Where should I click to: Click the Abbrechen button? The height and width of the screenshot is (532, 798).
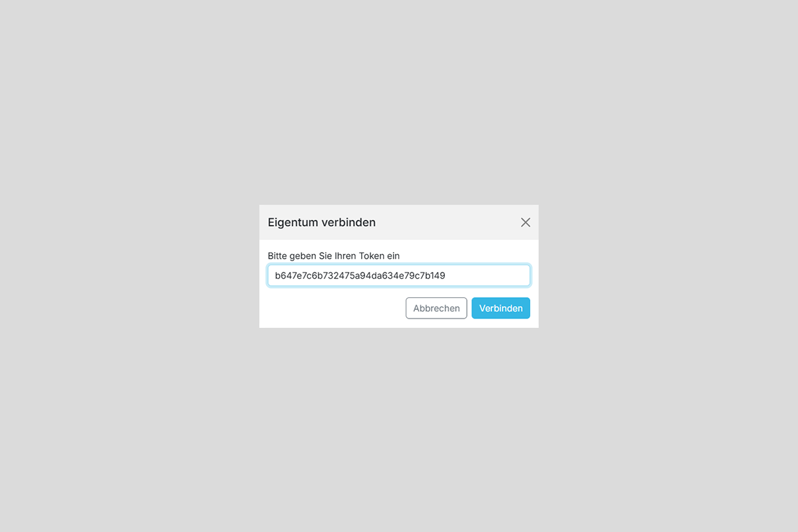[x=436, y=308]
